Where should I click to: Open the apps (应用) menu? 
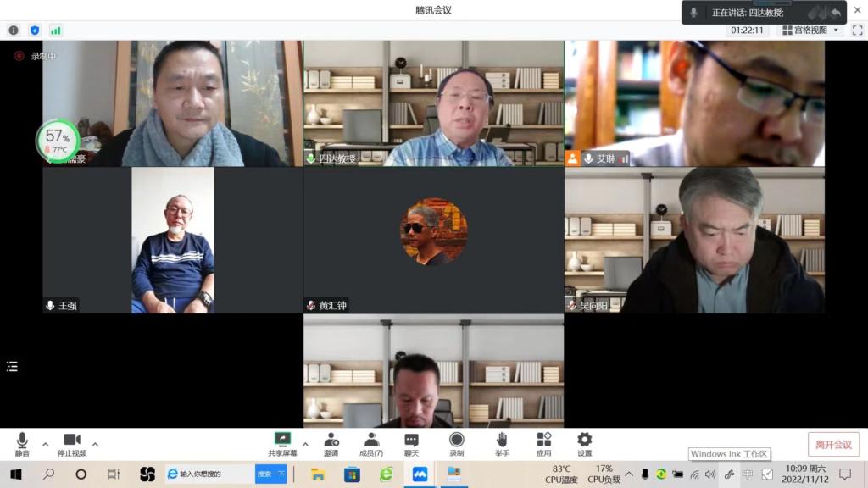point(543,443)
